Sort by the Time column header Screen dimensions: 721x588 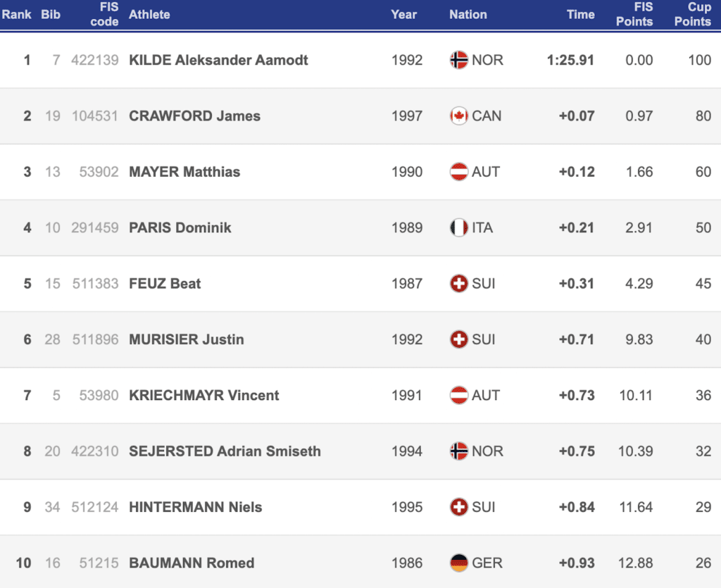pyautogui.click(x=580, y=14)
